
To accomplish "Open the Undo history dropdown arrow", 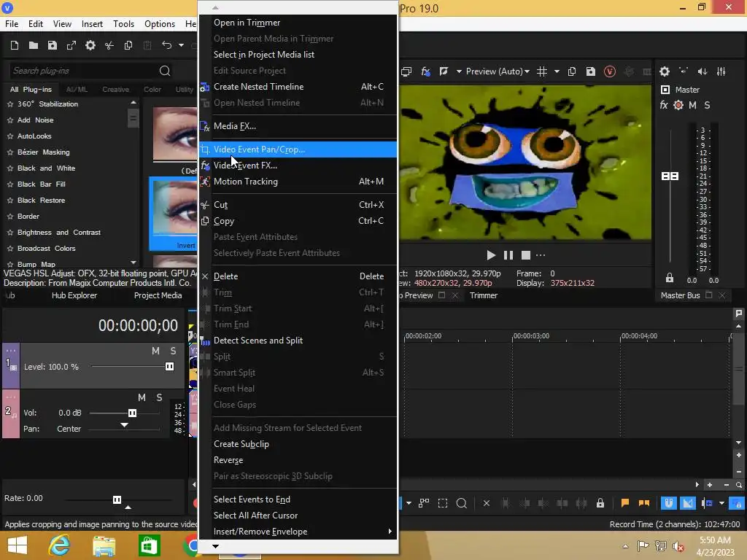I will point(181,45).
